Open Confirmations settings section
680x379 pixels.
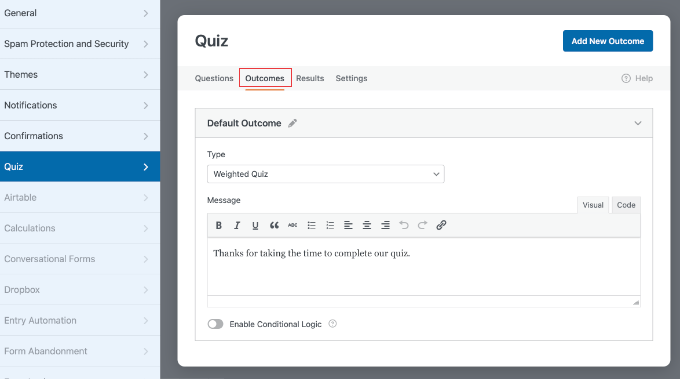(x=80, y=136)
